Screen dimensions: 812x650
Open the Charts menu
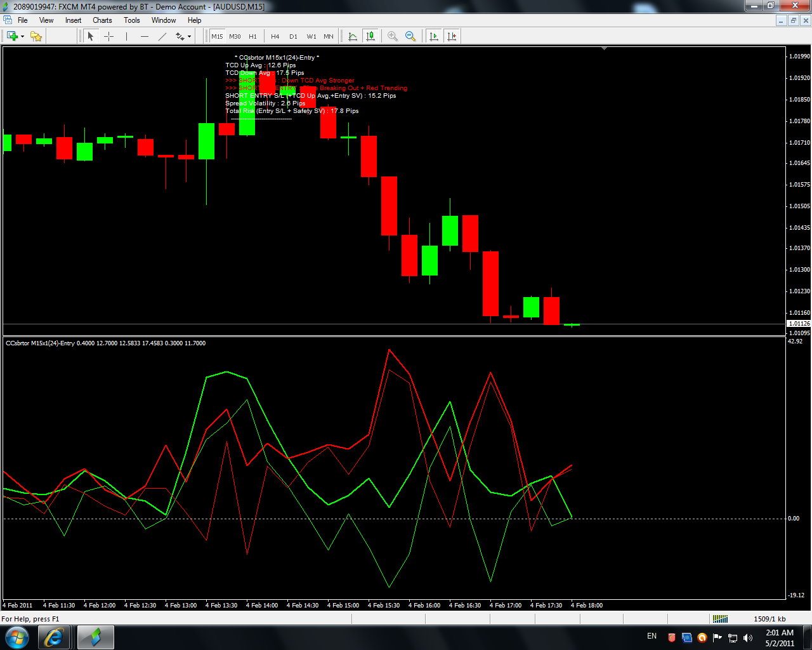[102, 20]
